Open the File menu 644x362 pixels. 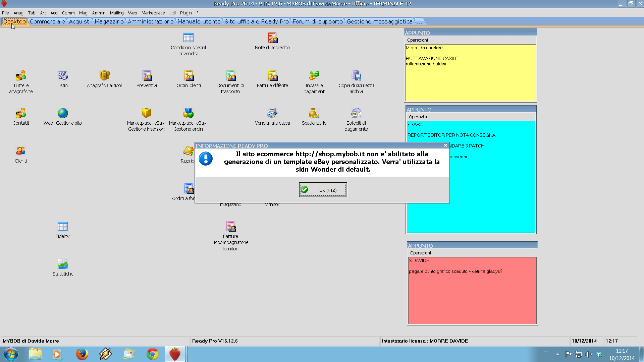5,13
